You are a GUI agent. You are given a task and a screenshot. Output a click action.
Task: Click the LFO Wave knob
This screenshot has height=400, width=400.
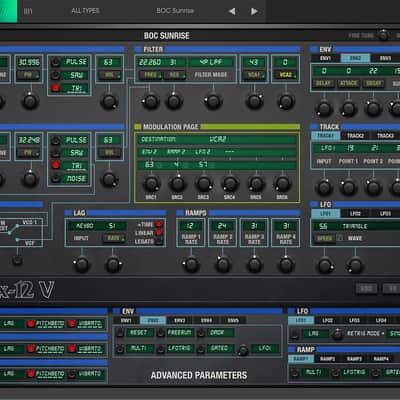(x=355, y=266)
